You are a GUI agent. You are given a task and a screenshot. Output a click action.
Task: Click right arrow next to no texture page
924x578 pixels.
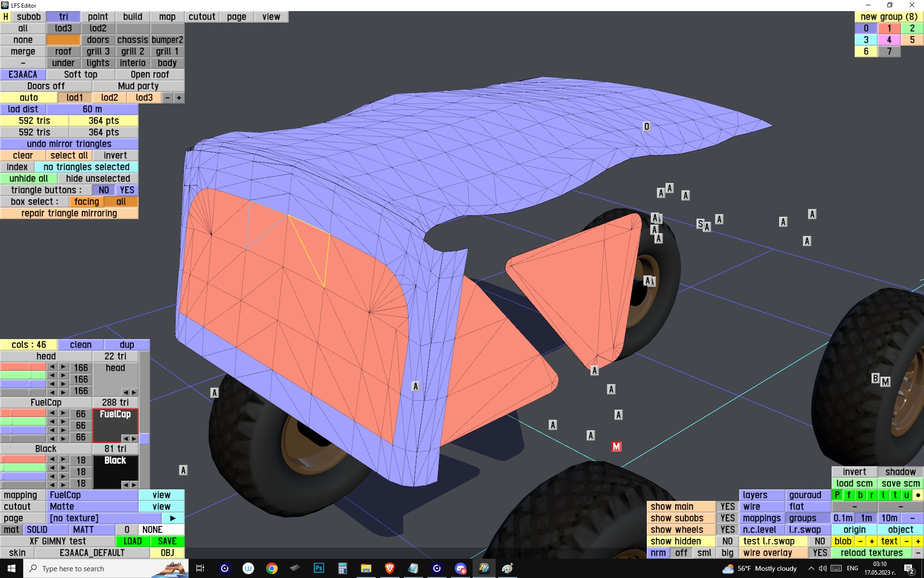pyautogui.click(x=173, y=518)
